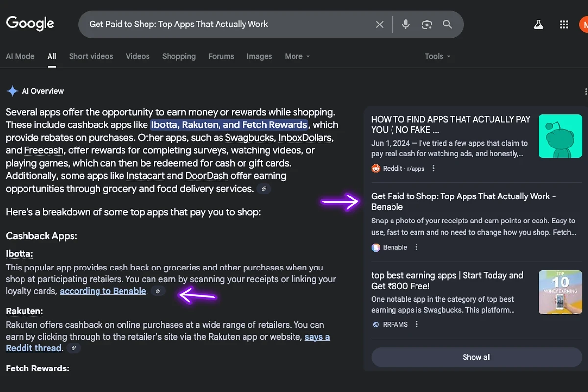Open options menu for Reddit r/apps result
The height and width of the screenshot is (392, 588).
[x=433, y=168]
